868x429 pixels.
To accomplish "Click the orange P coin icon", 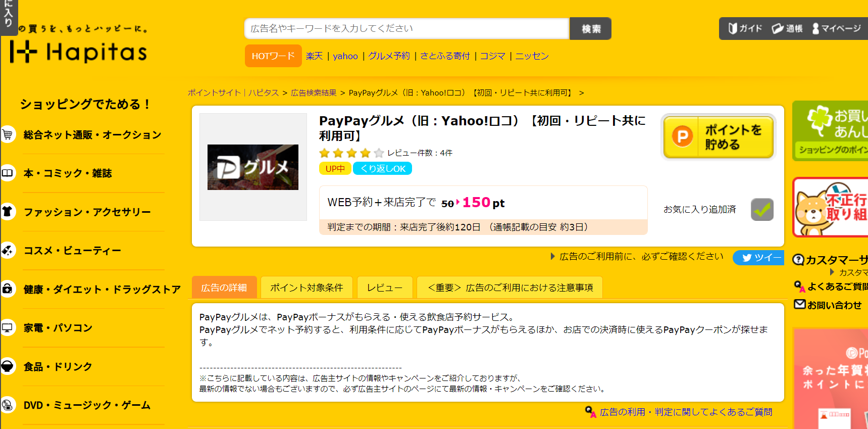I will point(682,136).
